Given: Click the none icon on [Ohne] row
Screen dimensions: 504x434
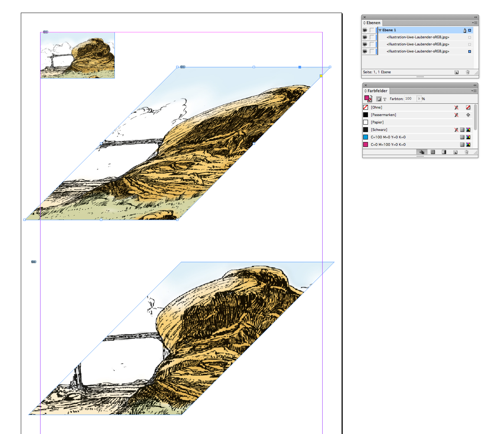Looking at the screenshot, I should tap(468, 107).
